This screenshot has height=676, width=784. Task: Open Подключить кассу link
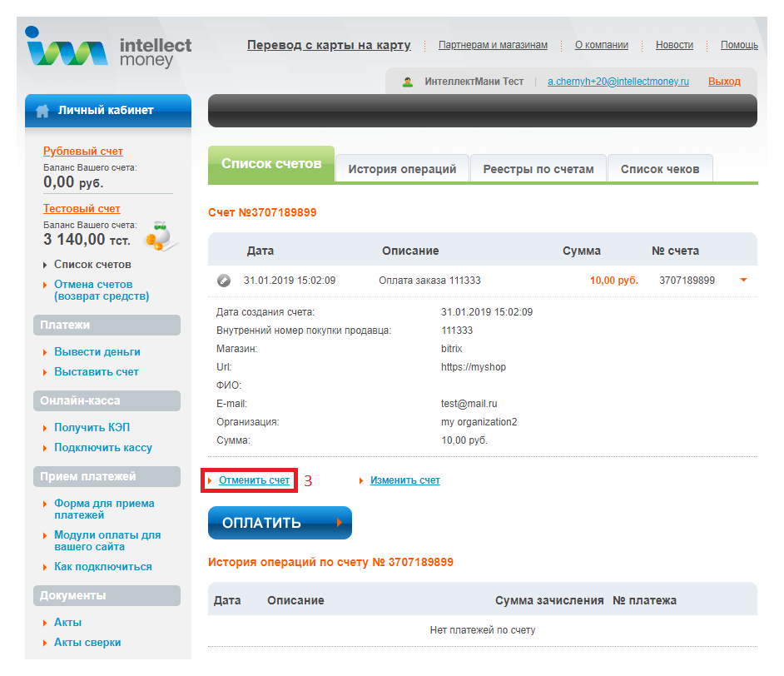pyautogui.click(x=103, y=448)
